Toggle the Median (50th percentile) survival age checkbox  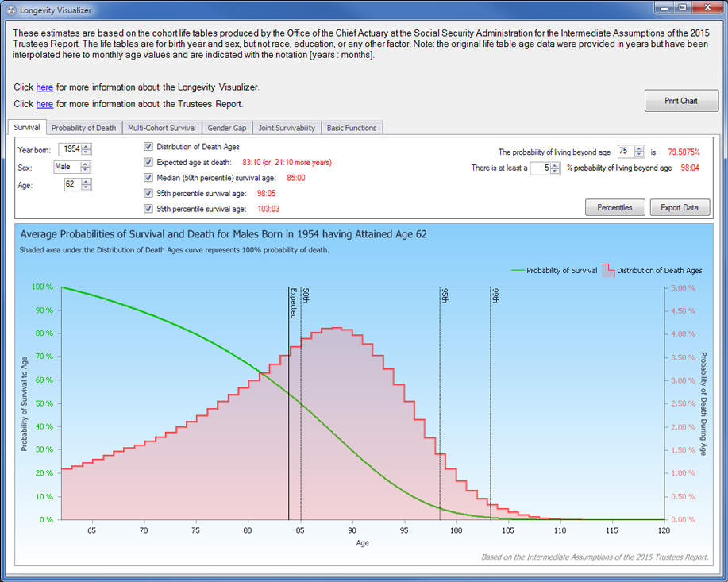tap(148, 178)
